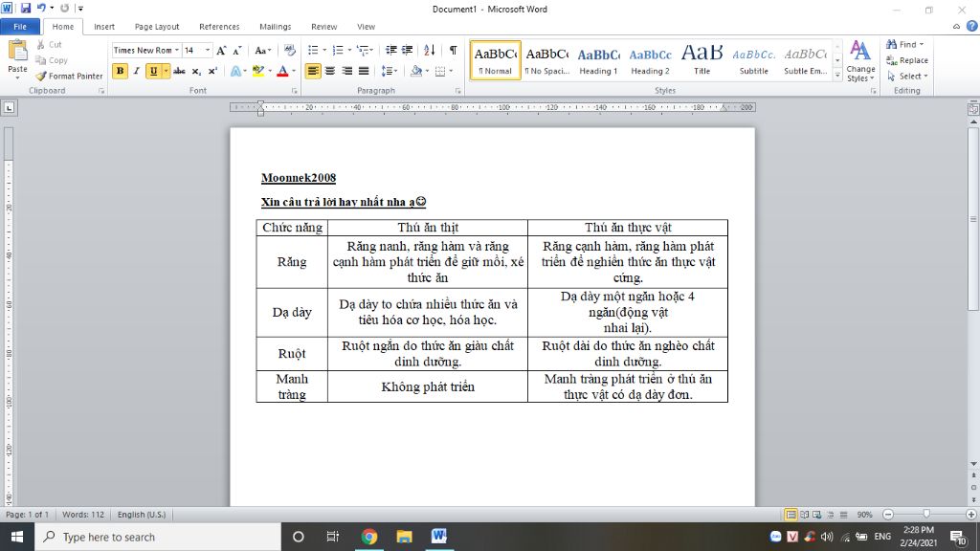Screen dimensions: 980x551
Task: Open File Explorer from taskbar
Action: point(405,537)
